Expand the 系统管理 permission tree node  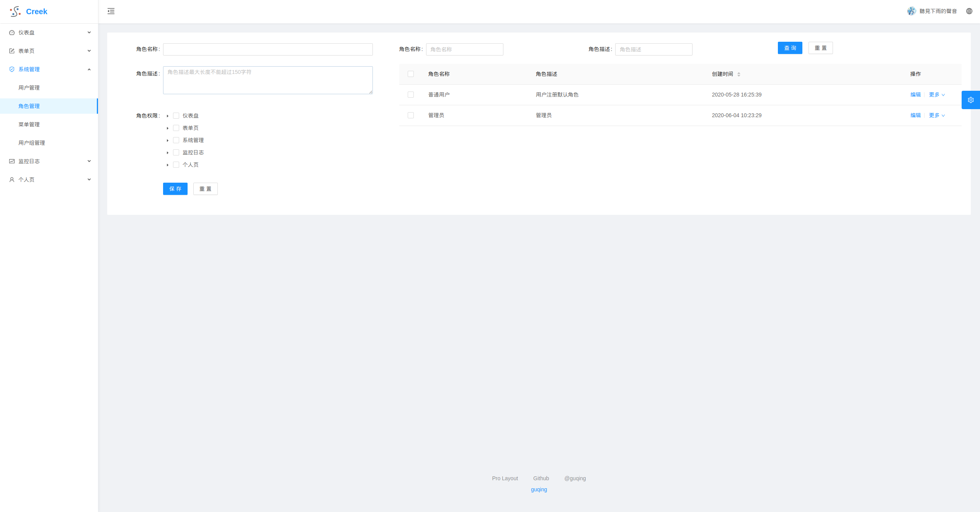(x=168, y=141)
